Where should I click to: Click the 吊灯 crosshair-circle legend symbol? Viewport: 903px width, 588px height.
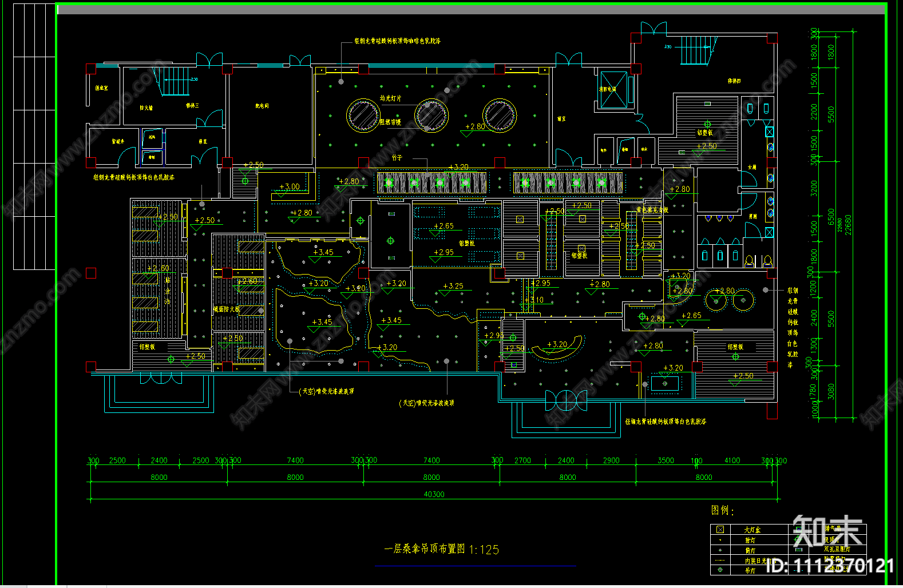pos(720,570)
